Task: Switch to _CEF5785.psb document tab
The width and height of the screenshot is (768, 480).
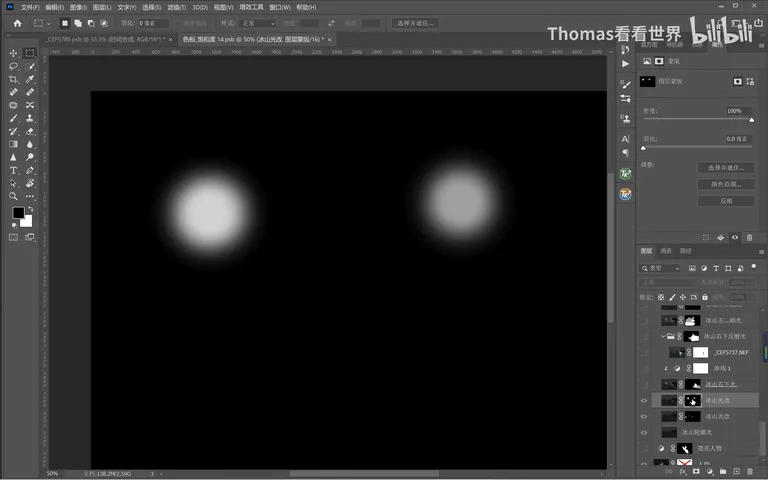Action: pyautogui.click(x=106, y=39)
